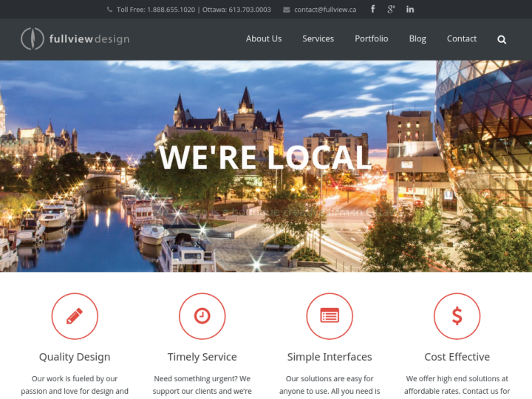Open the Portfolio page

coord(371,38)
